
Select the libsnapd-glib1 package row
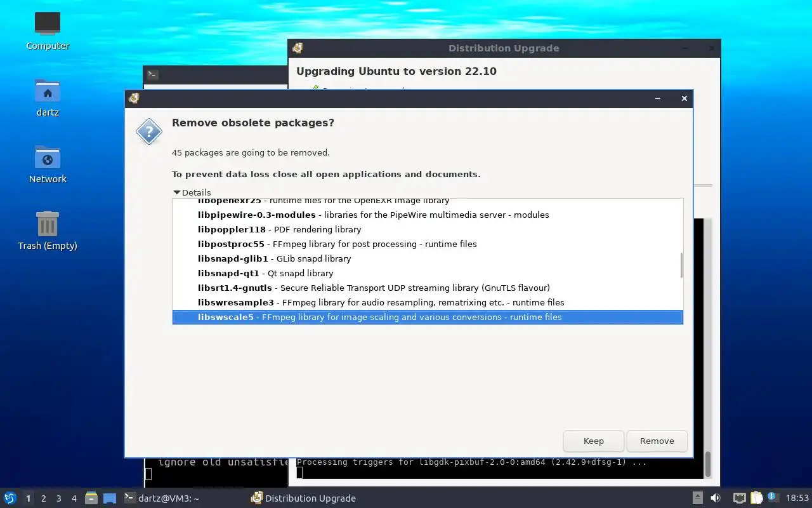coord(428,258)
